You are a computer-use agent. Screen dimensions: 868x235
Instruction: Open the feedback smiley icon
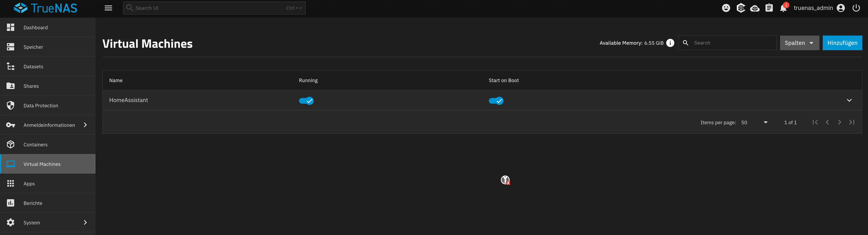pyautogui.click(x=726, y=8)
